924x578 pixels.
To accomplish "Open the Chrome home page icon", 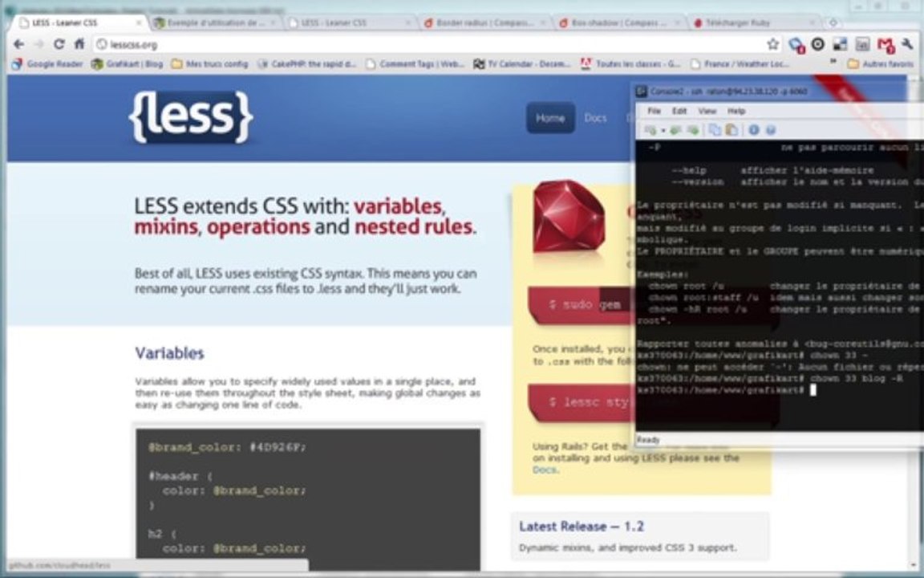I will (79, 44).
